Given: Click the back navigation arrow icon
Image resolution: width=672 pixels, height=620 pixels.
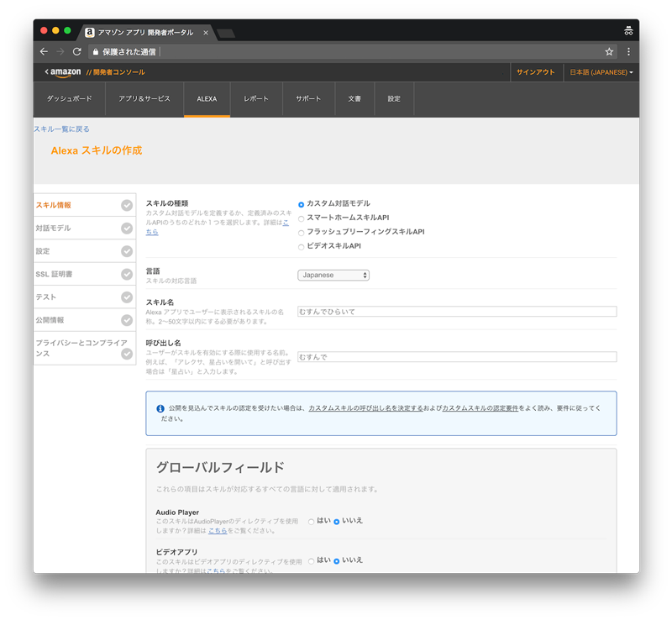Looking at the screenshot, I should tap(43, 51).
